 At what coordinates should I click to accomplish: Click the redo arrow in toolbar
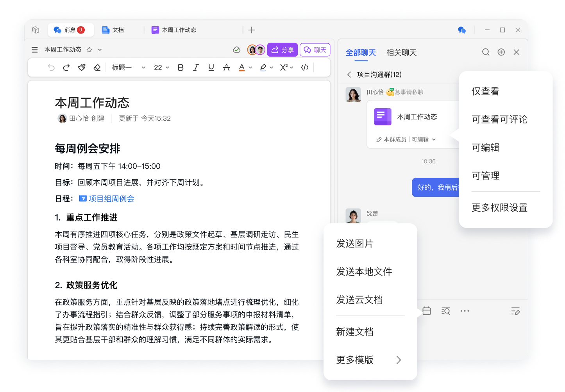point(66,68)
